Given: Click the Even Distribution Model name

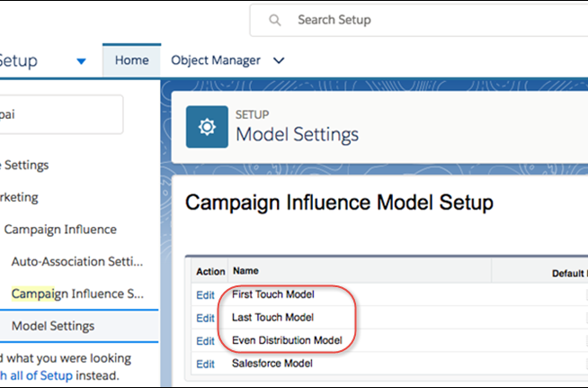Looking at the screenshot, I should [287, 340].
